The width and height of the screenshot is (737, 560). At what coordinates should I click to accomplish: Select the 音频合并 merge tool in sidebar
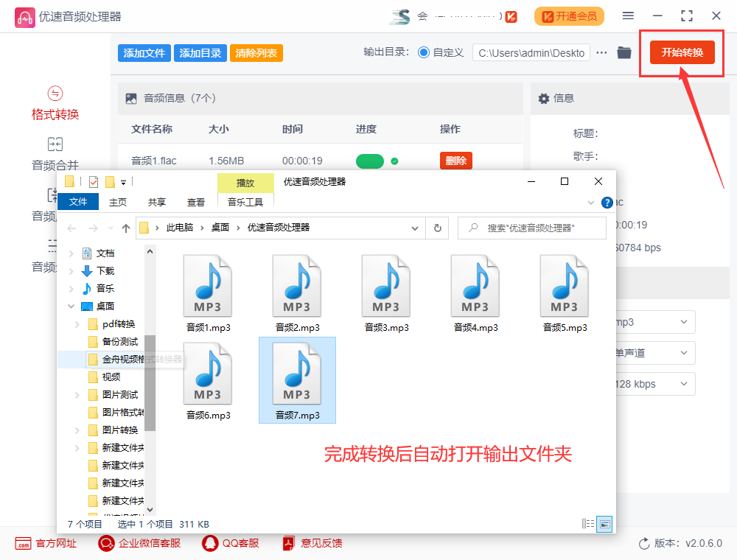pyautogui.click(x=55, y=154)
